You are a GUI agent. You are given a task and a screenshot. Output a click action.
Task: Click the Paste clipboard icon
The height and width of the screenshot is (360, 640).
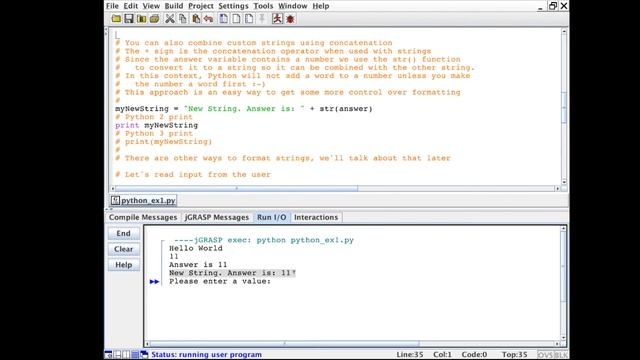point(196,19)
